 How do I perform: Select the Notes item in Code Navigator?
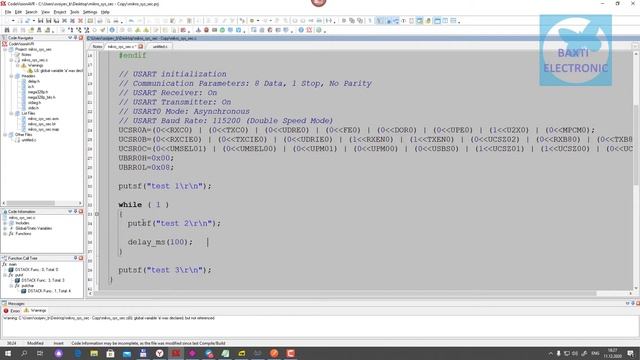[x=26, y=54]
